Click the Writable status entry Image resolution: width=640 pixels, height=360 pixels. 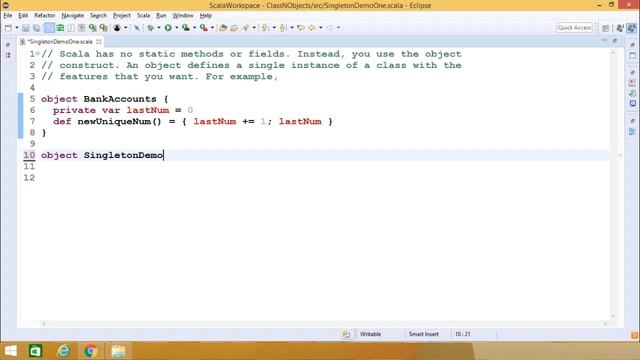tap(370, 334)
